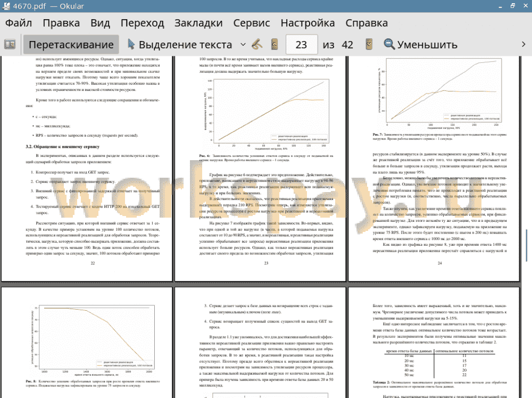
Task: Minimize the Okular window
Action: [x=500, y=6]
